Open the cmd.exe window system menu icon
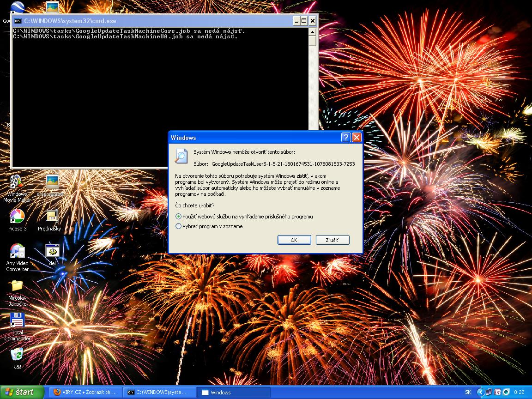The height and width of the screenshot is (399, 532). [18, 21]
